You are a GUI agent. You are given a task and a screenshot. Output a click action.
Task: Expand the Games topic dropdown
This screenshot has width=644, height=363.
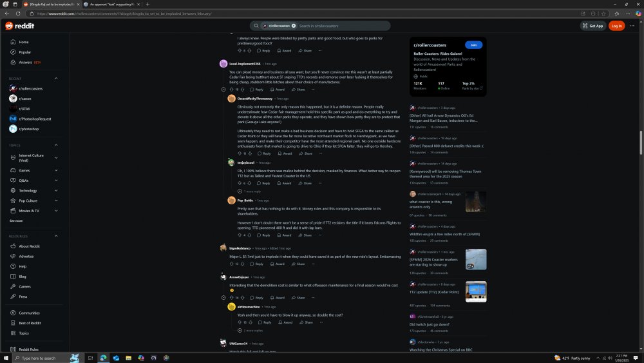tap(56, 170)
